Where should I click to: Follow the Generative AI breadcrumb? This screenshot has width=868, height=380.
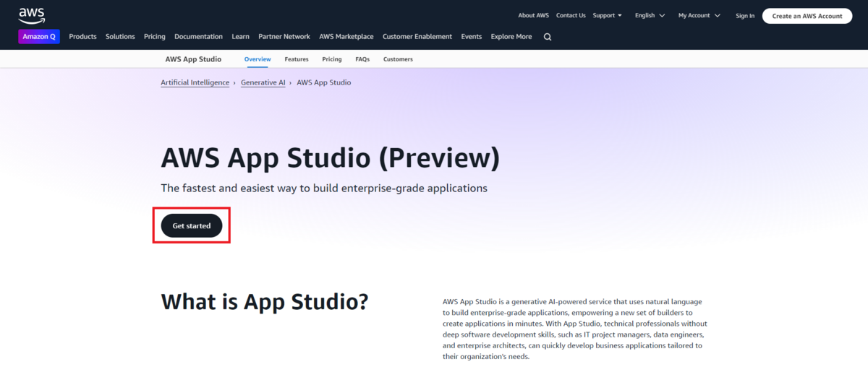[263, 82]
